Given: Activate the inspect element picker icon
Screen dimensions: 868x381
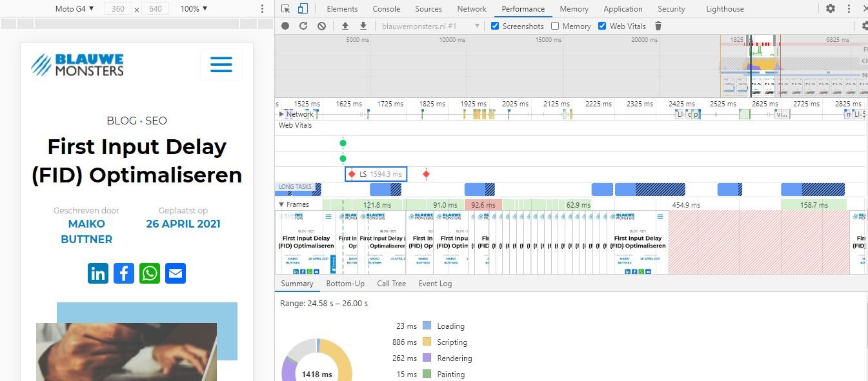Looking at the screenshot, I should (x=286, y=9).
